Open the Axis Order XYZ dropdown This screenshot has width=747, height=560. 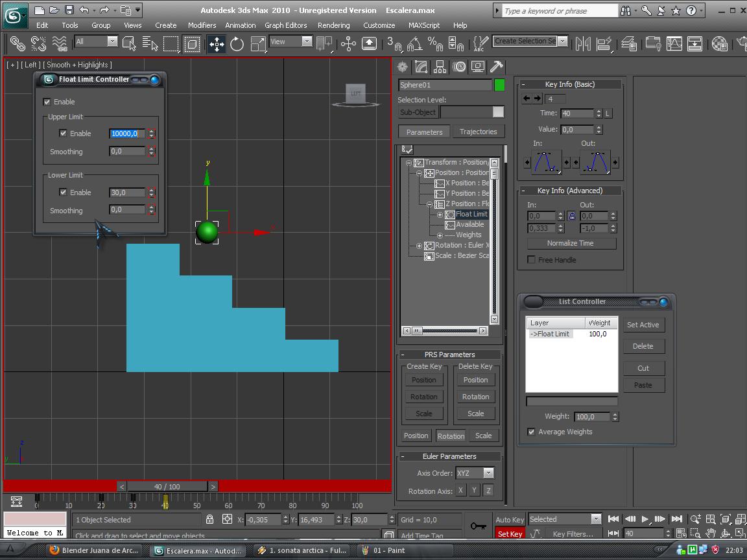pyautogui.click(x=488, y=473)
